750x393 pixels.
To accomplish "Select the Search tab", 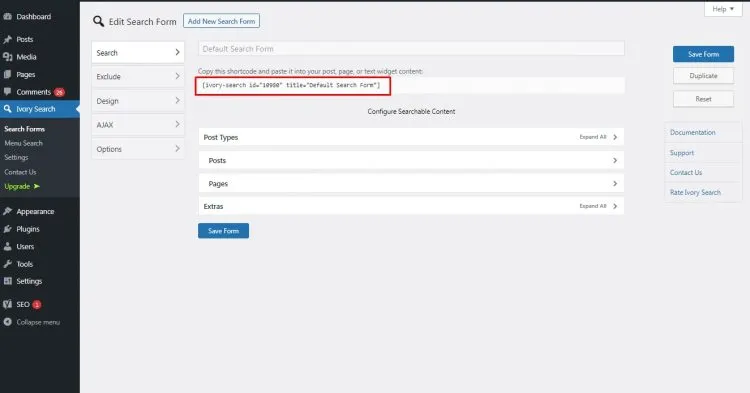I will click(138, 53).
